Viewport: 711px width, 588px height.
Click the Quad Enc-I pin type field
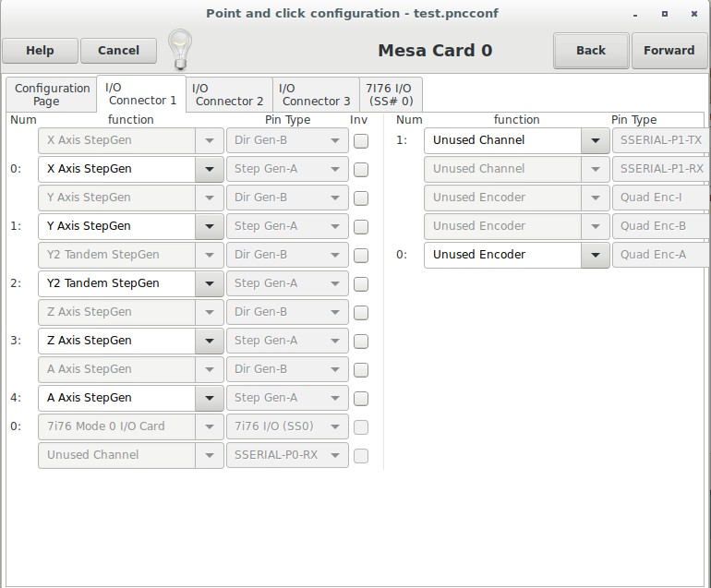point(661,198)
